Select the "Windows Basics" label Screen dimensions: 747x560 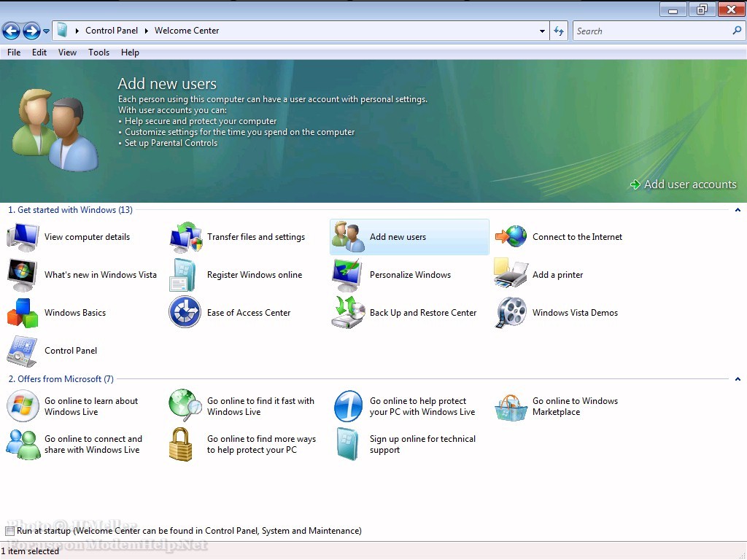click(75, 313)
